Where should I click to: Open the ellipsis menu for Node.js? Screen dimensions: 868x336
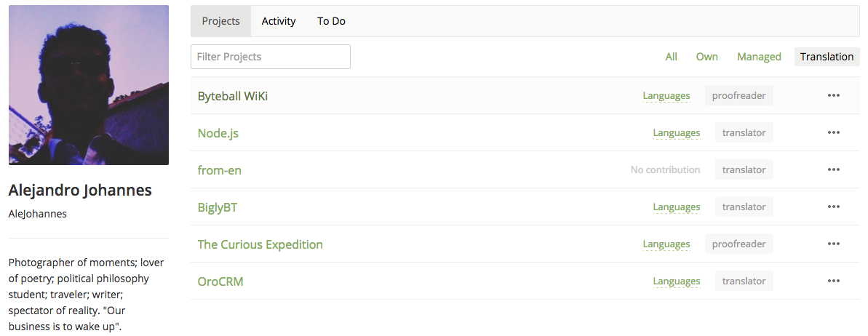tap(834, 132)
